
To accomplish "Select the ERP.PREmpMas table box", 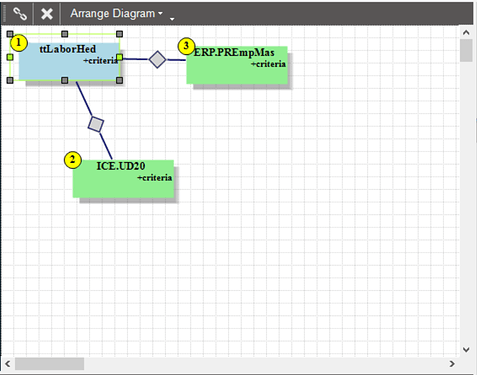I will pyautogui.click(x=237, y=65).
